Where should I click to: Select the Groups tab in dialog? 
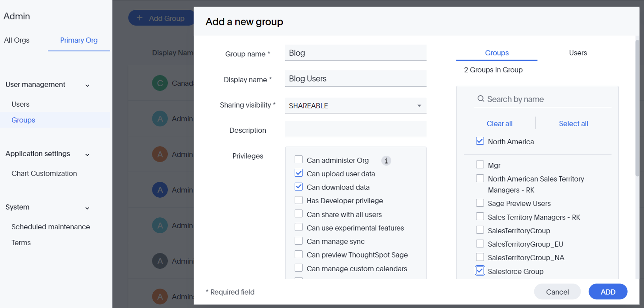(x=497, y=53)
